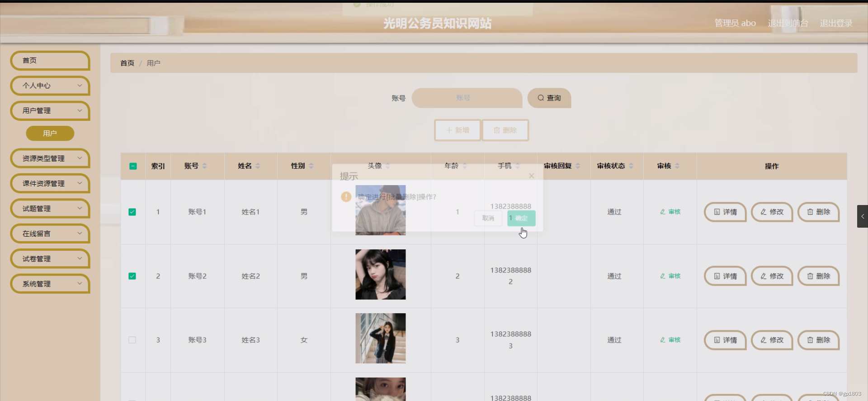Toggle the select-all header checkbox
The width and height of the screenshot is (868, 401).
(133, 166)
